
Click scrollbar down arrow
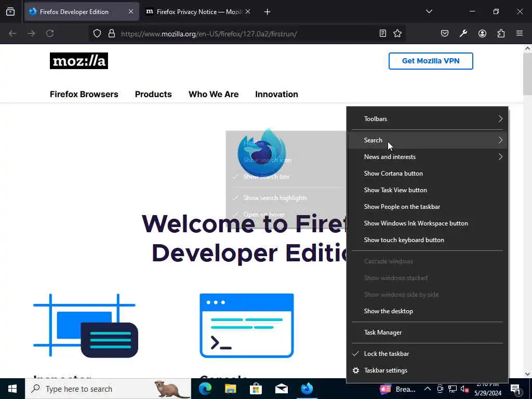point(527,374)
